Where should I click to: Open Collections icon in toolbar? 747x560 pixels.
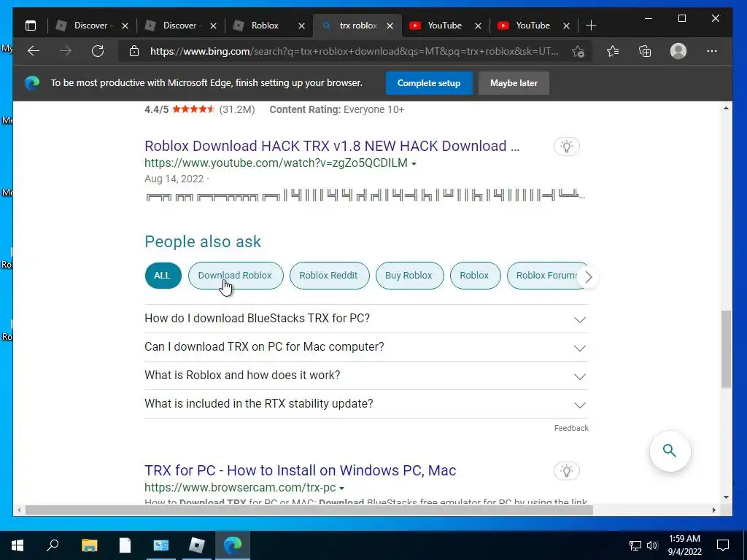tap(645, 51)
